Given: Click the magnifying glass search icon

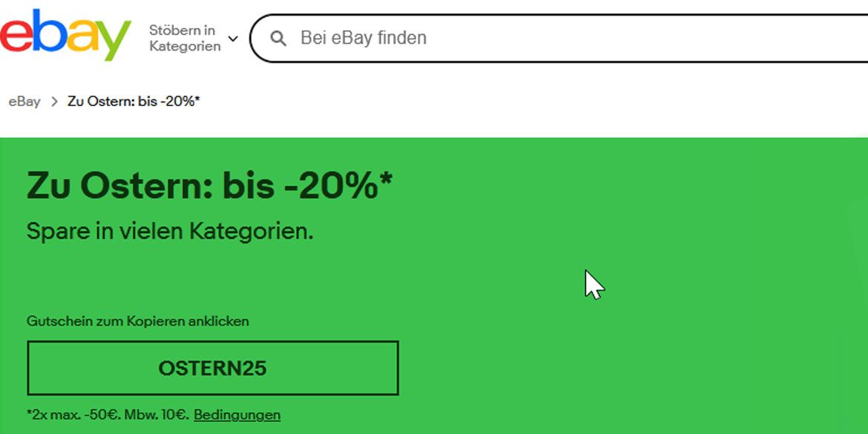Looking at the screenshot, I should (x=278, y=38).
